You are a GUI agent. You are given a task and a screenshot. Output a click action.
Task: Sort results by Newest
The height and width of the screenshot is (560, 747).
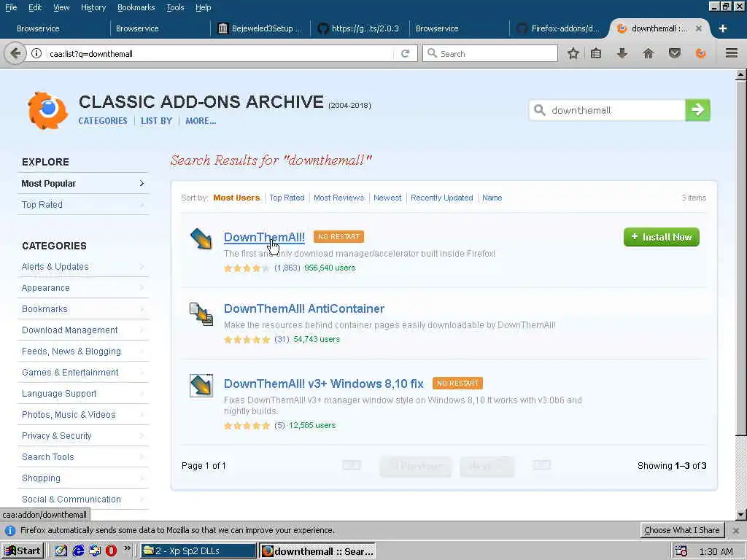pos(387,198)
